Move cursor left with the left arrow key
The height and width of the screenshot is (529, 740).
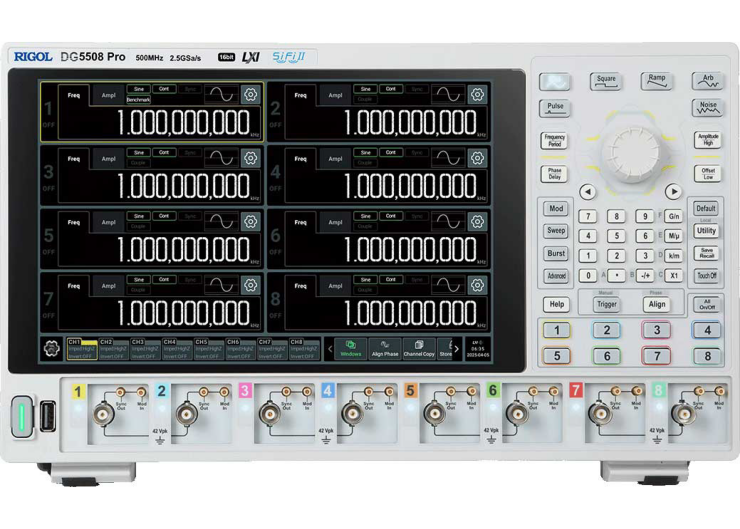point(588,192)
